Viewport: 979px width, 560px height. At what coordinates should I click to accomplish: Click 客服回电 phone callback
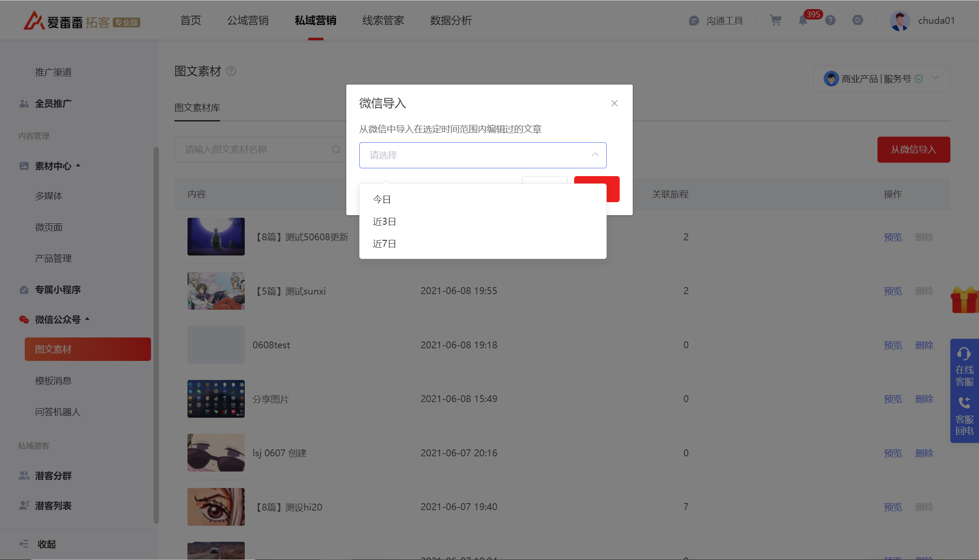pyautogui.click(x=964, y=416)
